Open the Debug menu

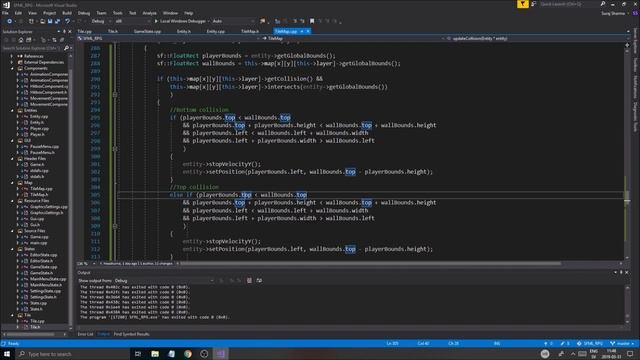(84, 13)
